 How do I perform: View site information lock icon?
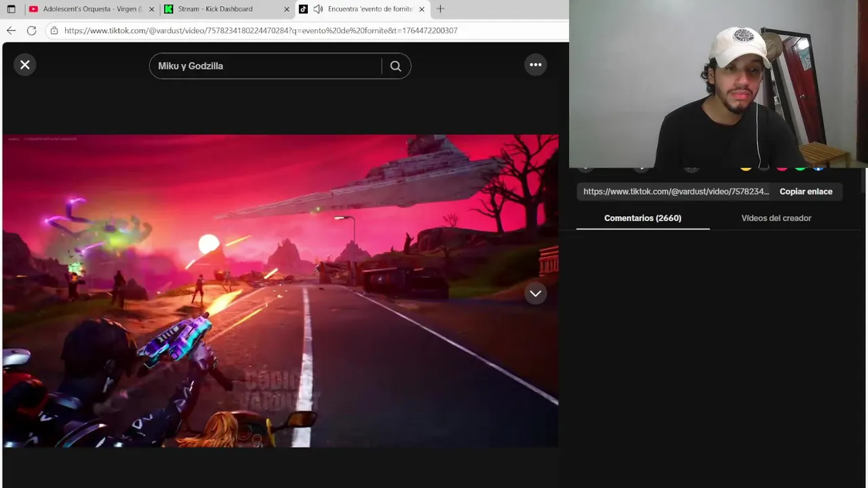[54, 30]
